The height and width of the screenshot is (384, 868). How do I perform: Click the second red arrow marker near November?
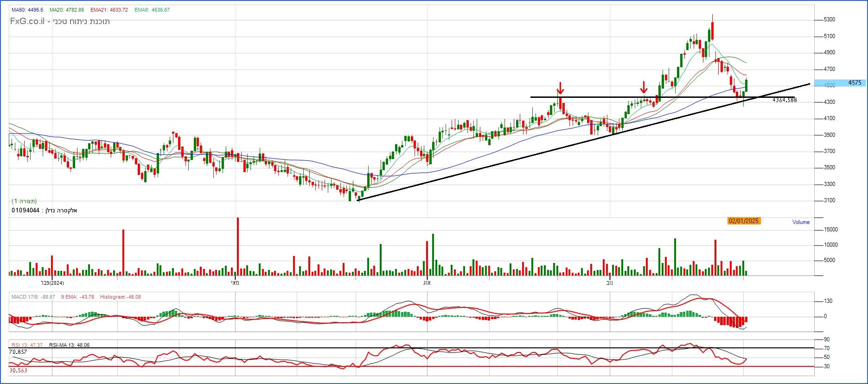(x=644, y=87)
